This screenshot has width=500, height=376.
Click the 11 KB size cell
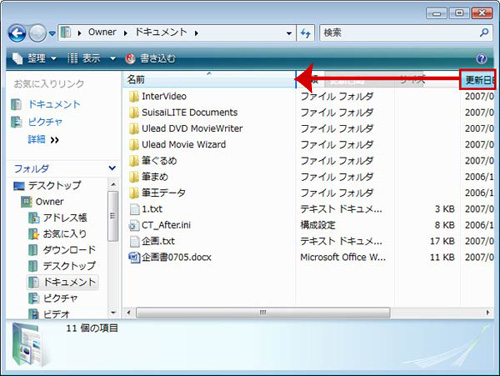(442, 257)
